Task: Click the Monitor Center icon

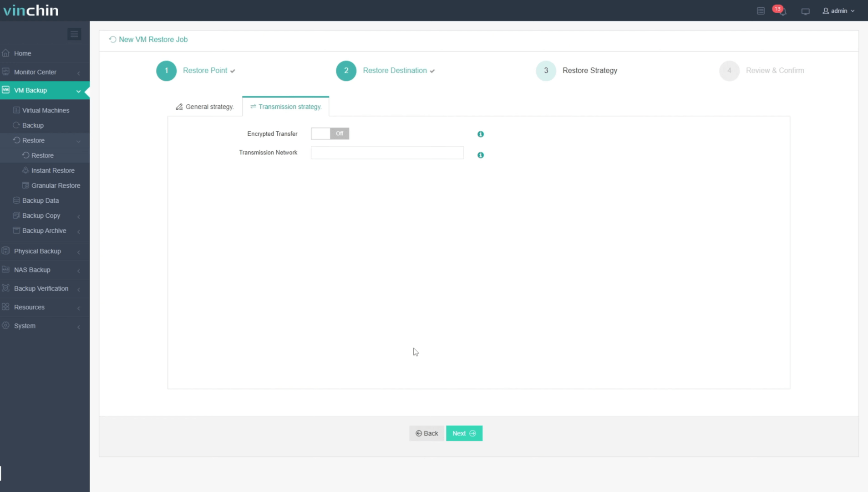Action: (6, 72)
